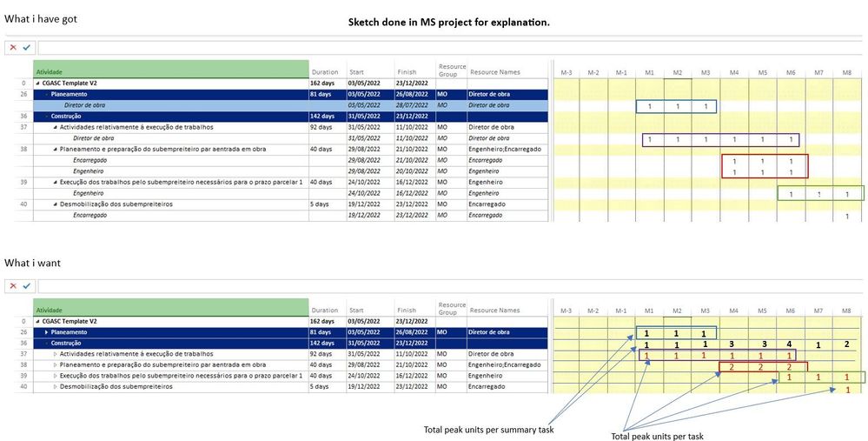Collapse Desmobilização dos subempreiteiros in the upper table

click(56, 204)
